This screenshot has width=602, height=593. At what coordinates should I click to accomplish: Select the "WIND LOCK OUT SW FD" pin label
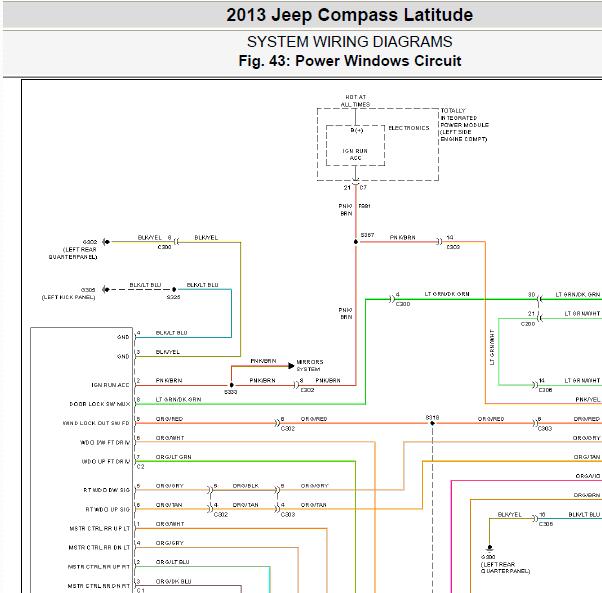pos(96,423)
